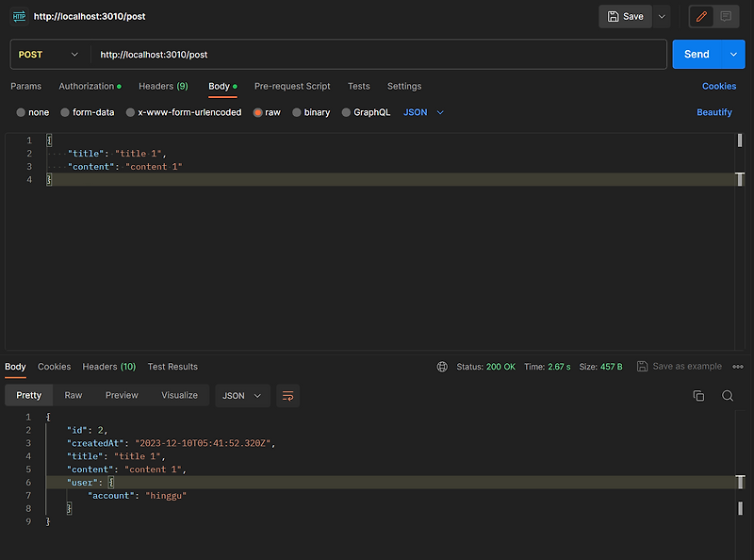Select the form-data body type
Image resolution: width=754 pixels, height=560 pixels.
coord(88,112)
